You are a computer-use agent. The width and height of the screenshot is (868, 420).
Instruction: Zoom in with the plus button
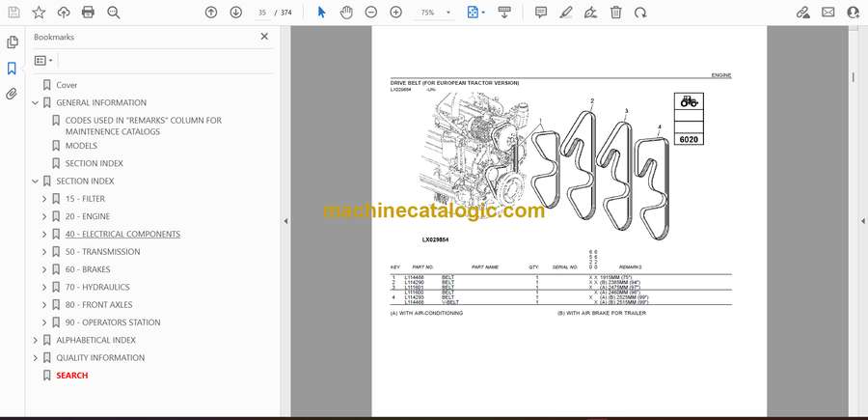pyautogui.click(x=395, y=13)
